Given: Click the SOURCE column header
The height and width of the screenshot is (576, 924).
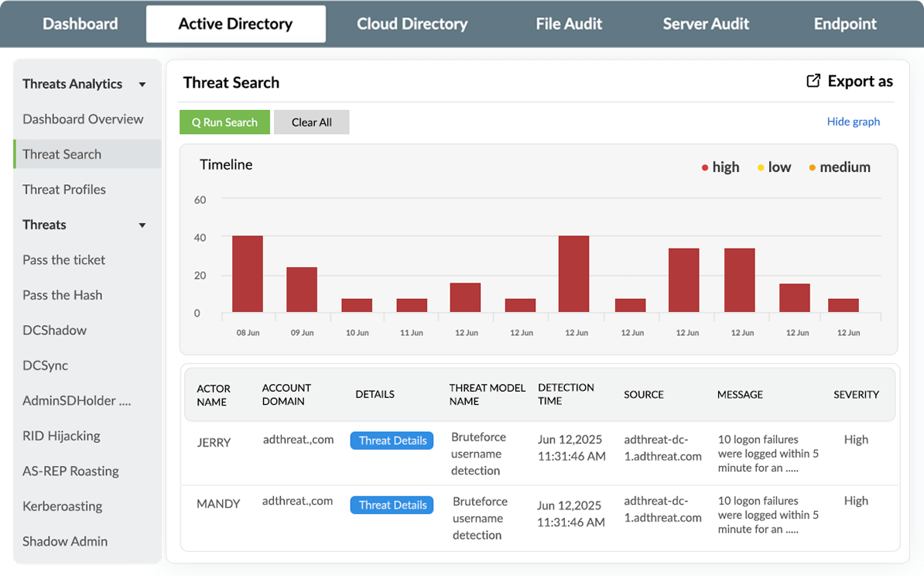Looking at the screenshot, I should [x=644, y=394].
